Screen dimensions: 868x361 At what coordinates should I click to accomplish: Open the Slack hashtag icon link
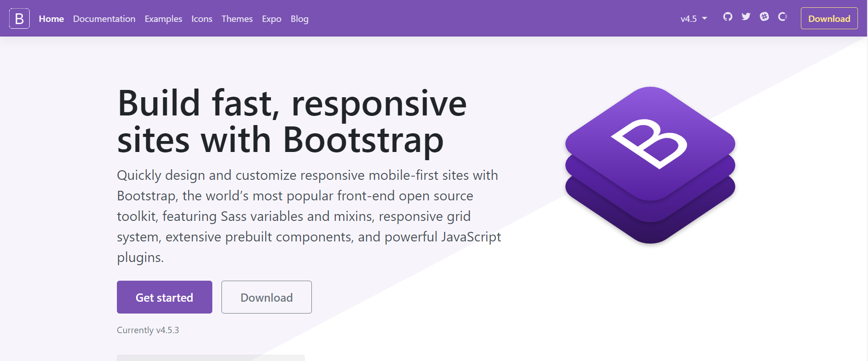[x=764, y=17]
